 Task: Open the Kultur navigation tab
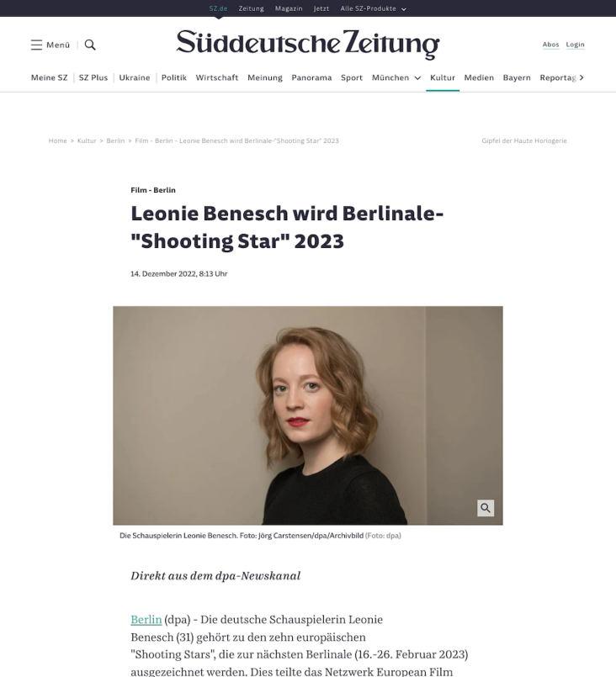443,77
